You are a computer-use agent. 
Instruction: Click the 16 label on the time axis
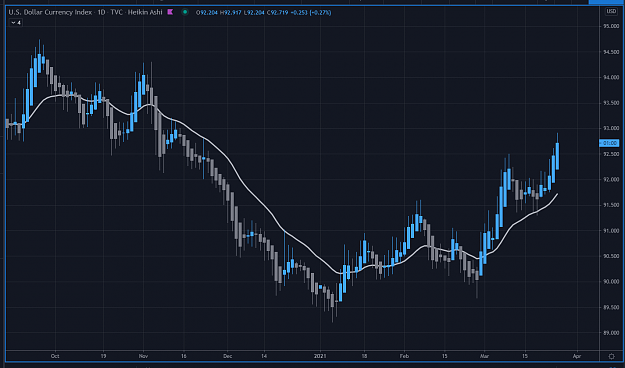pos(184,356)
